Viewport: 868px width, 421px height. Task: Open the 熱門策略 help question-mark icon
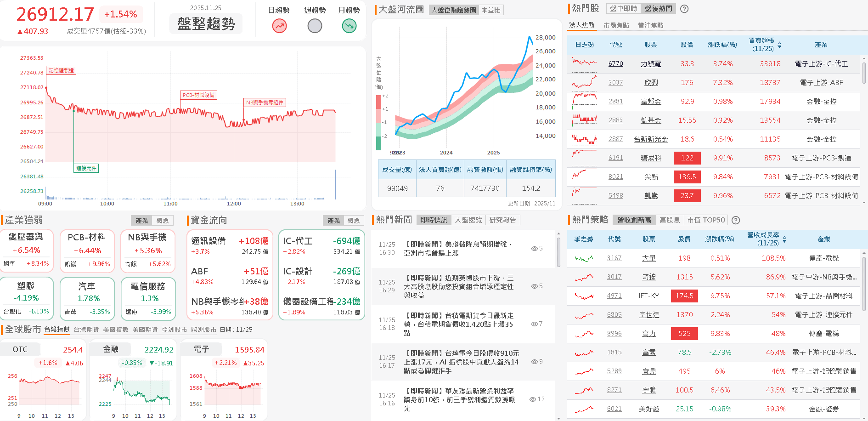[736, 220]
